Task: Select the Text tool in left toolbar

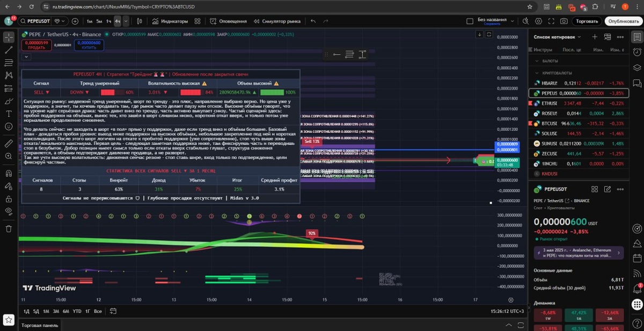Action: coord(9,114)
